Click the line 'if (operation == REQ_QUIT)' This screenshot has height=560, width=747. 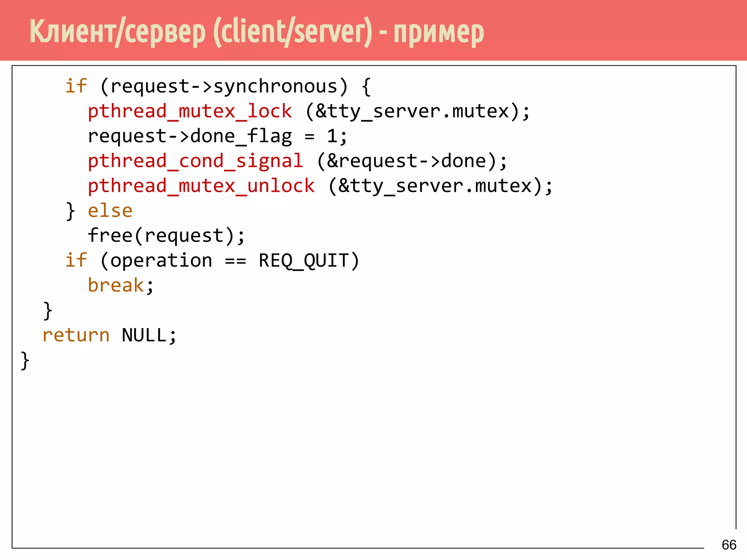212,261
